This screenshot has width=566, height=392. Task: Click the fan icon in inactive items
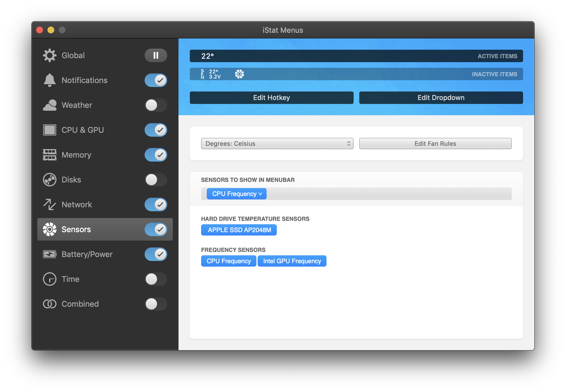[x=239, y=74]
